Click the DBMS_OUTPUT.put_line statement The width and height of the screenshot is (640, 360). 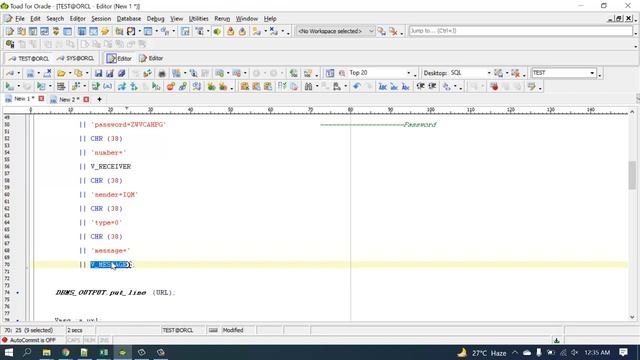pyautogui.click(x=115, y=293)
